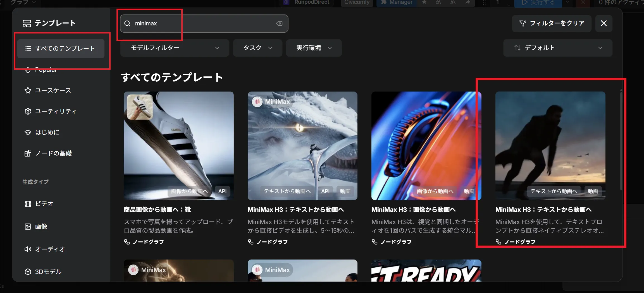Click ノードグラフ under the running man card

pos(516,242)
